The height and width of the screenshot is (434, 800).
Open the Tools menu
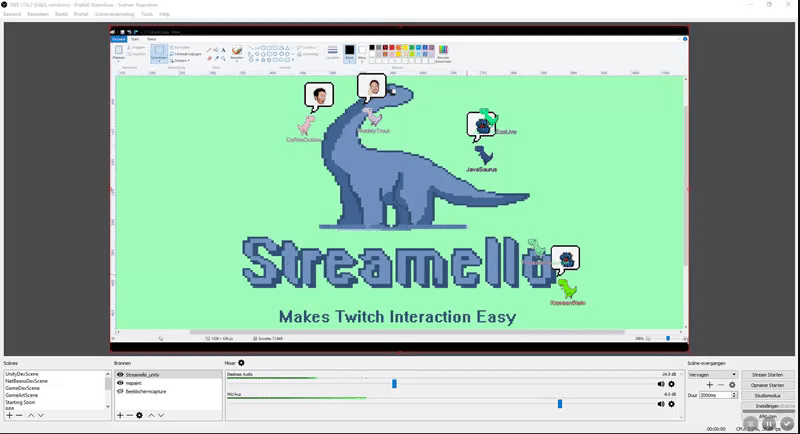pos(146,14)
